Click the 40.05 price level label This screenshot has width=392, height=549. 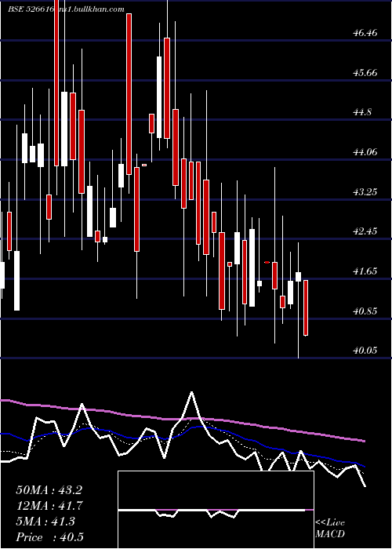(365, 350)
